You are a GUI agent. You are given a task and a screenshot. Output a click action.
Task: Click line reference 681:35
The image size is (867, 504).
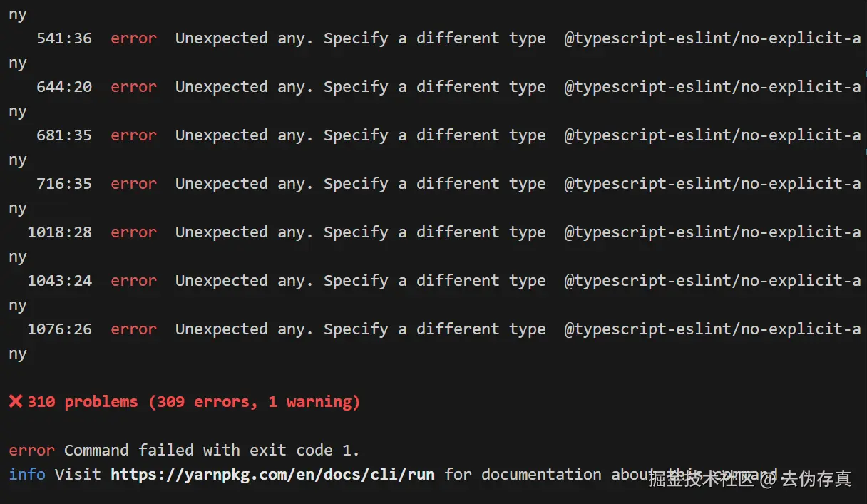tap(64, 135)
